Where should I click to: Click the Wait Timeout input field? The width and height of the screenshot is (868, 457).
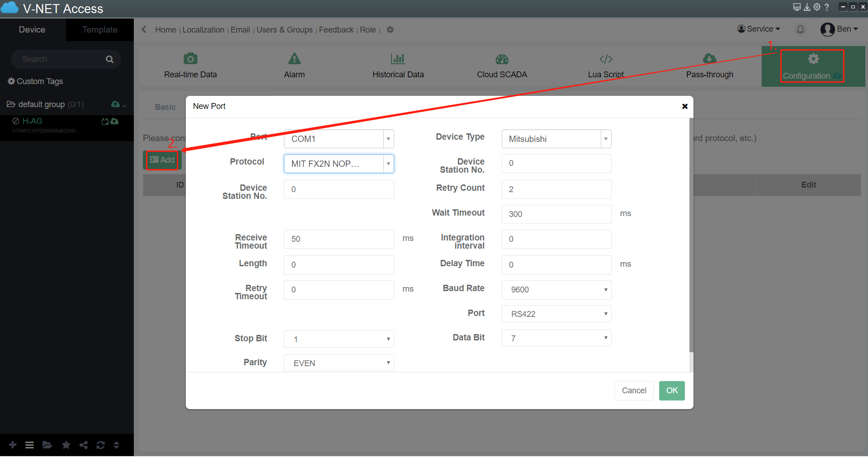pos(556,214)
